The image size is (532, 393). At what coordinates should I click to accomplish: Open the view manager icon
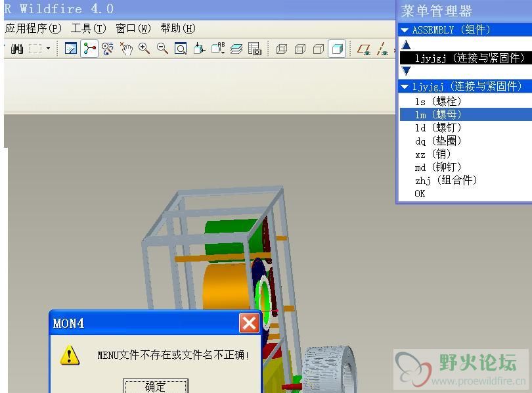tap(254, 49)
